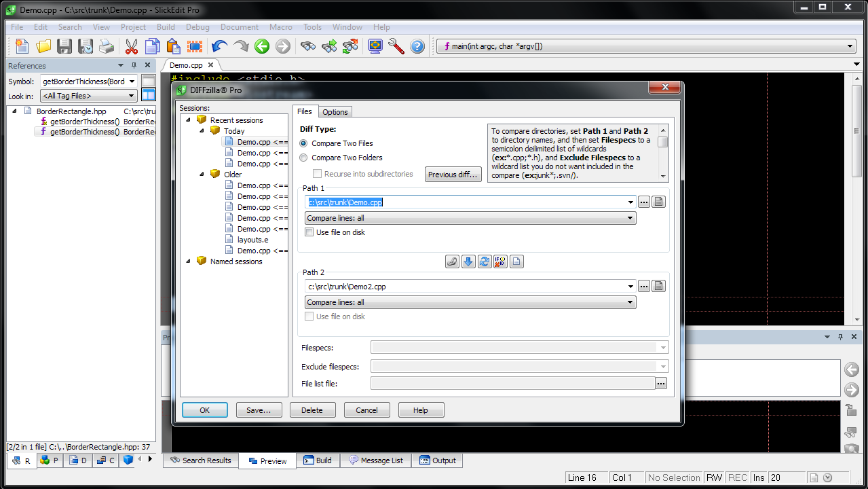Click the help text scrollbar down arrow

tap(663, 177)
